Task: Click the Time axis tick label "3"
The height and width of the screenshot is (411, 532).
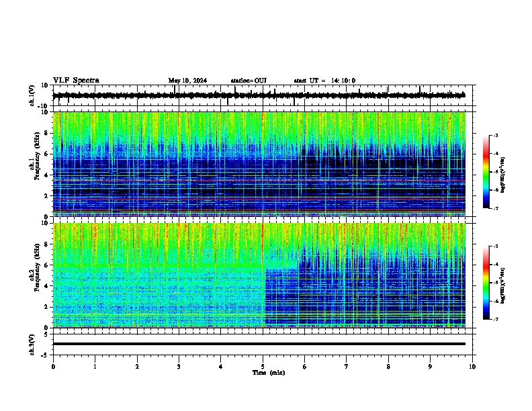Action: (179, 367)
